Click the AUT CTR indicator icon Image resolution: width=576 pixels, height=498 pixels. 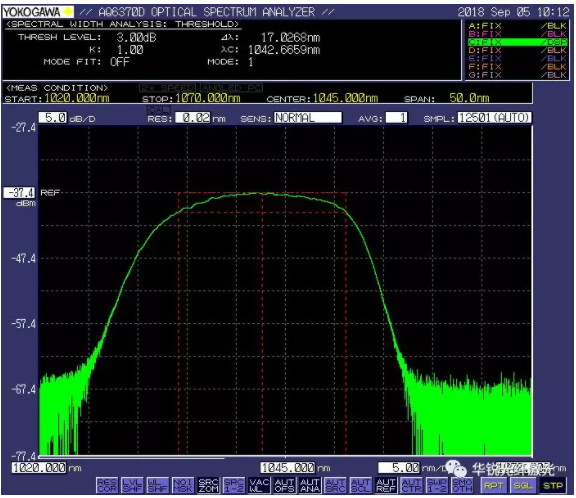(x=411, y=485)
